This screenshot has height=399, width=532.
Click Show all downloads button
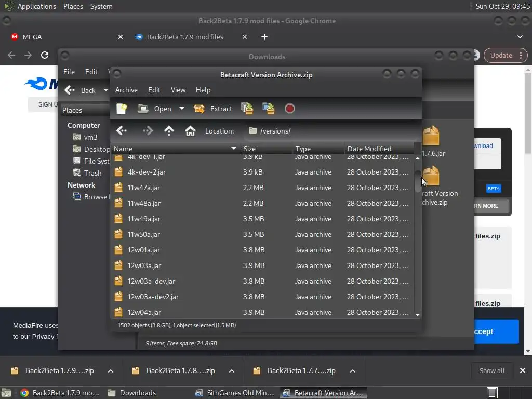(491, 371)
